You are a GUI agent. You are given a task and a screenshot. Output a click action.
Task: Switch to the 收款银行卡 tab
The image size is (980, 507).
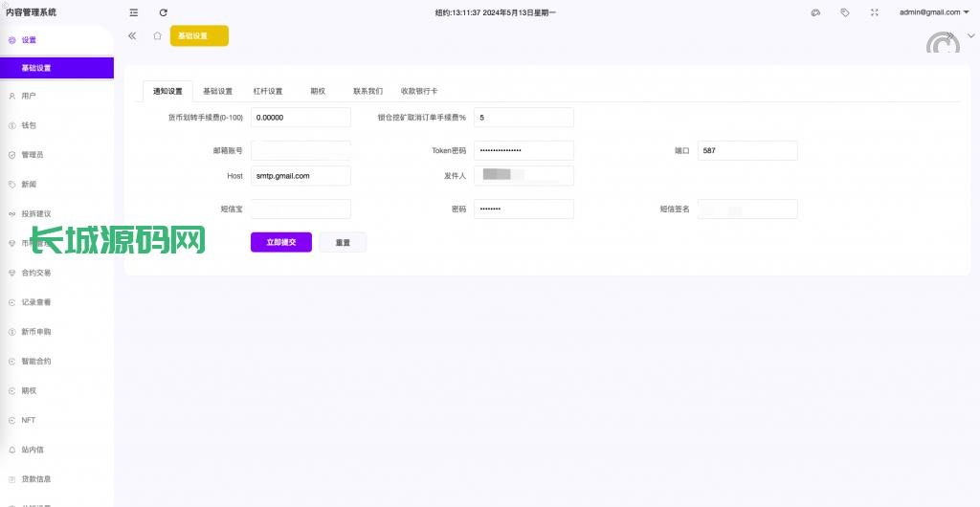click(x=419, y=91)
